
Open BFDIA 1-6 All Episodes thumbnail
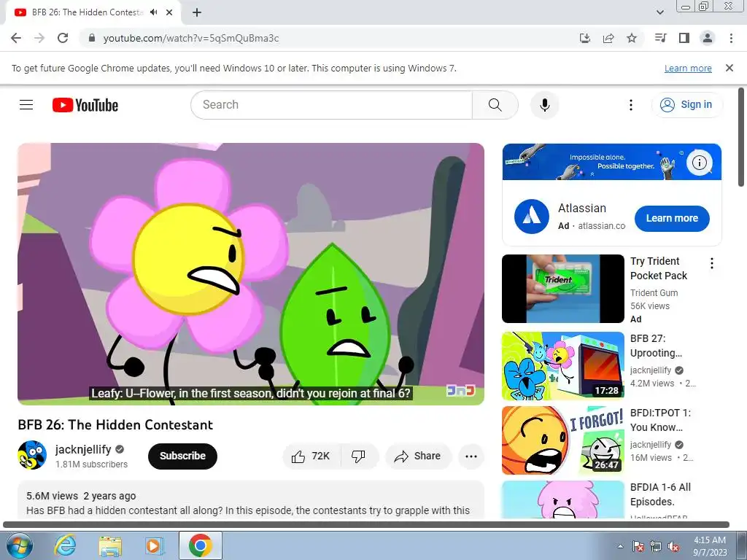point(563,499)
